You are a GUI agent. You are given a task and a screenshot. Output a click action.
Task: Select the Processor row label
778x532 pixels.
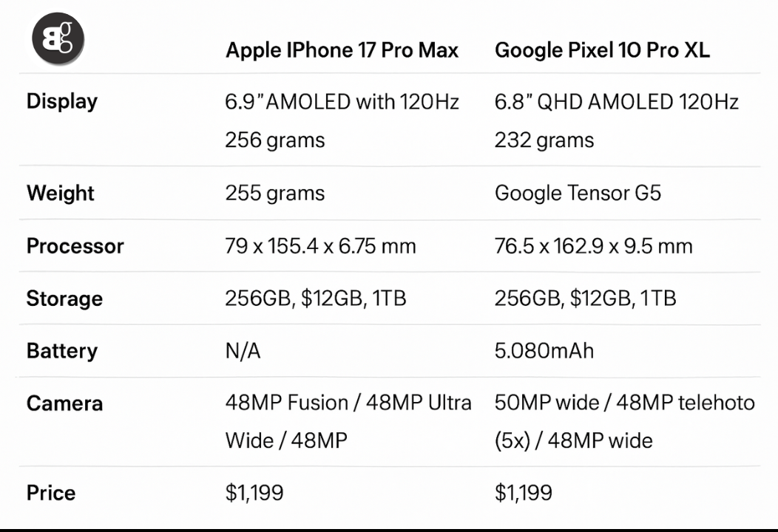click(x=75, y=246)
